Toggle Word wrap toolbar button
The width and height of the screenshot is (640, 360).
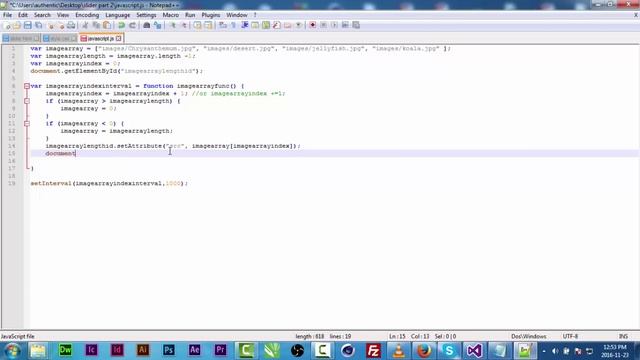click(x=223, y=25)
